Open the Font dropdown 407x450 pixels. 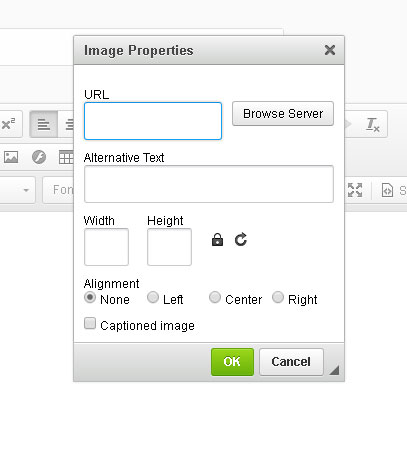[58, 190]
